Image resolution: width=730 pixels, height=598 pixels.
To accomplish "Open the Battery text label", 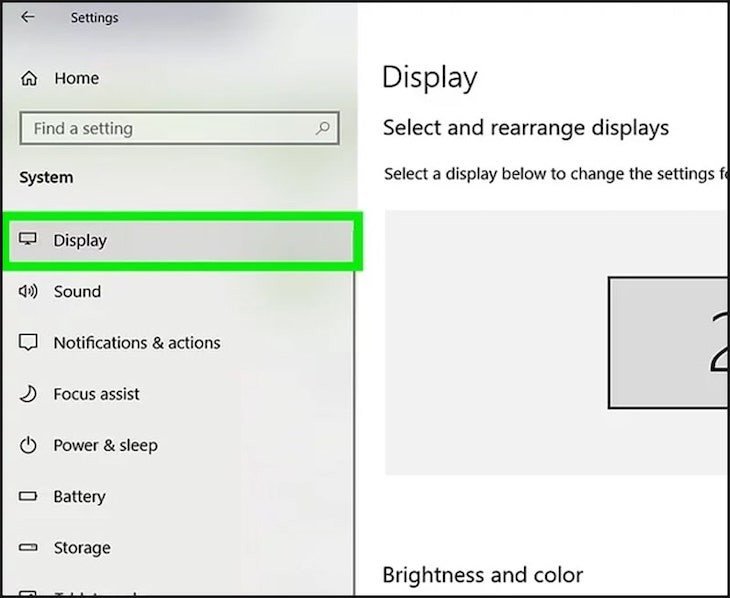I will click(x=79, y=497).
